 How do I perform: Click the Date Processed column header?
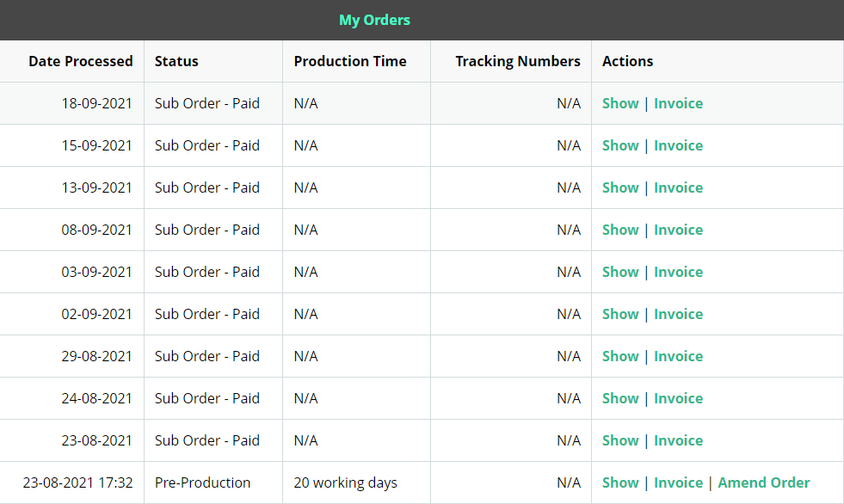pyautogui.click(x=81, y=61)
